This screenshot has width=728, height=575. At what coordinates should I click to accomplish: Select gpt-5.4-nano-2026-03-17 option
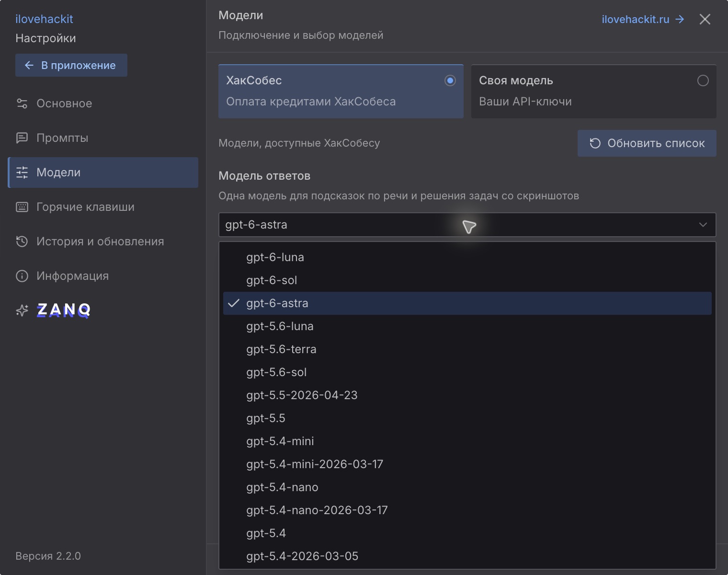coord(467,510)
